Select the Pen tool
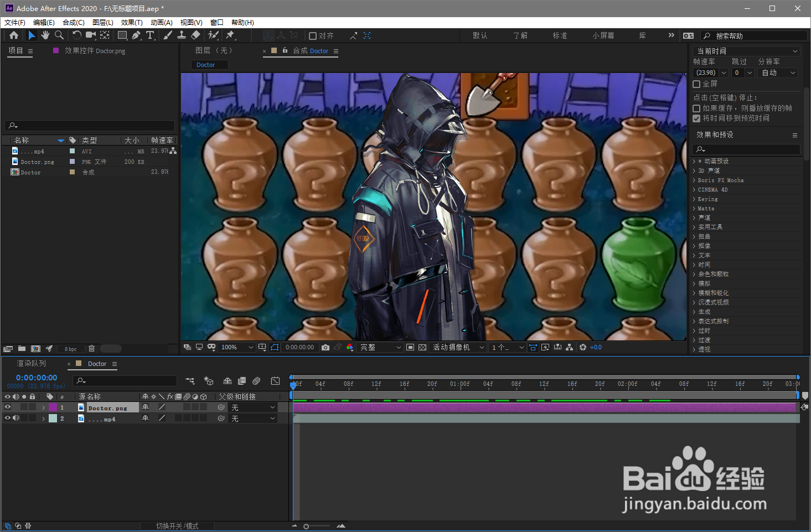This screenshot has height=532, width=811. point(136,35)
